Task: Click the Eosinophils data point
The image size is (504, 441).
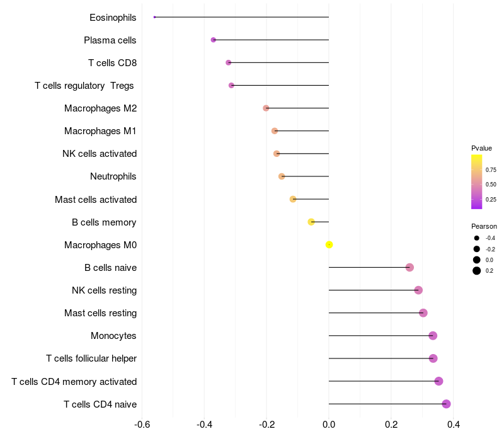Action: coord(154,17)
